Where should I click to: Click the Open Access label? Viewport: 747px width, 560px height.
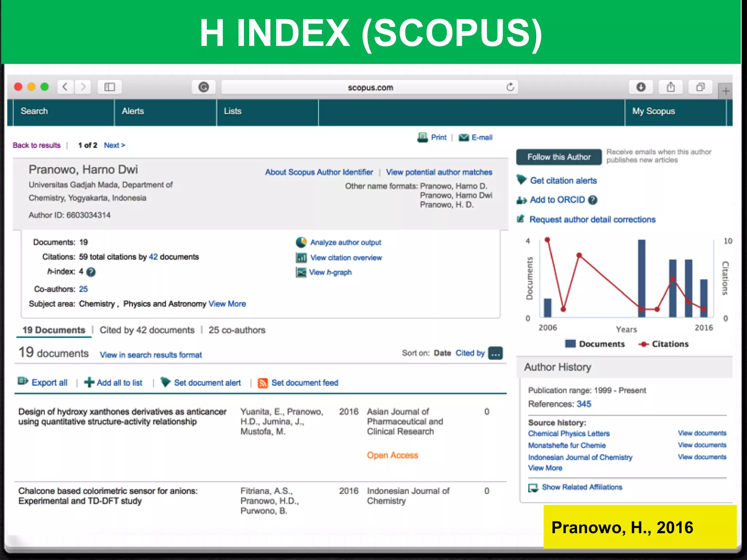(392, 455)
